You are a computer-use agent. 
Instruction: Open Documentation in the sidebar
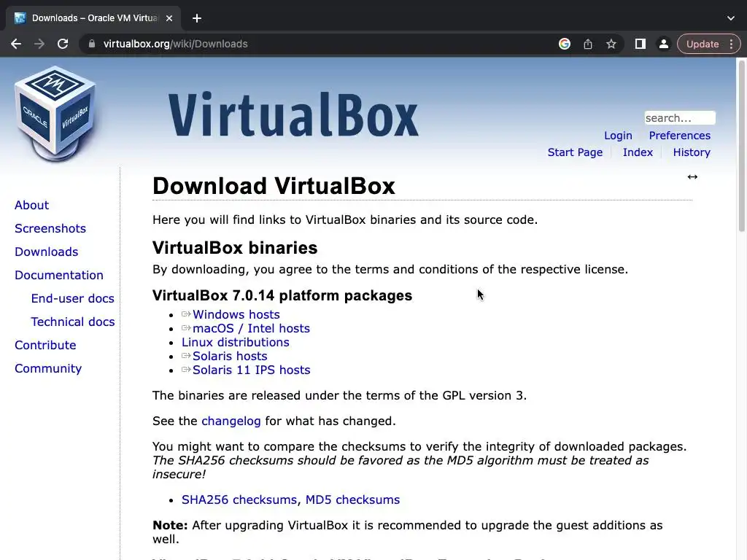click(58, 275)
